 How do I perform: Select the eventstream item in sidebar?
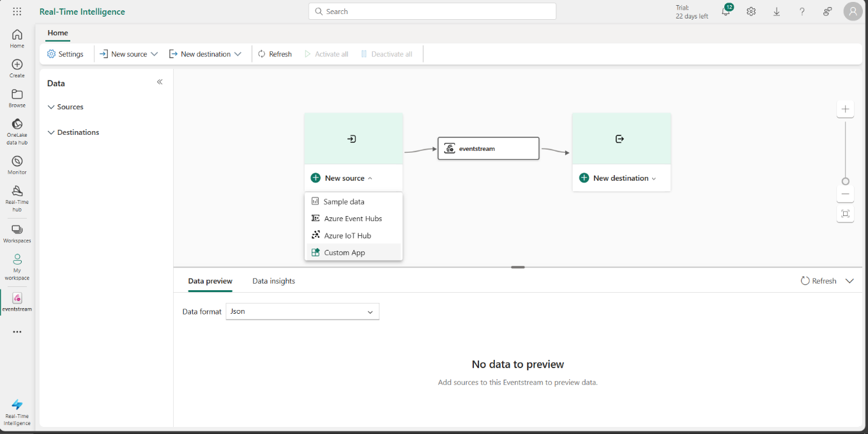17,302
